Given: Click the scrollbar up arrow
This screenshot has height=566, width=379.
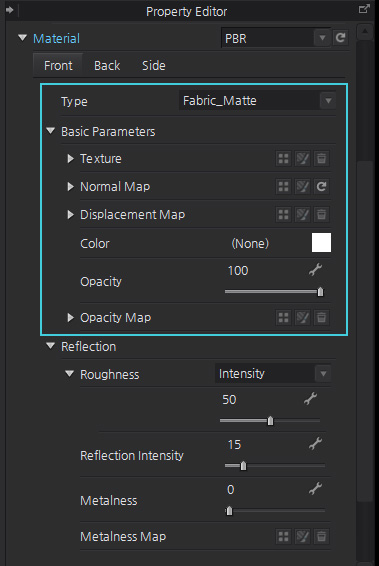Looking at the screenshot, I should click(365, 32).
